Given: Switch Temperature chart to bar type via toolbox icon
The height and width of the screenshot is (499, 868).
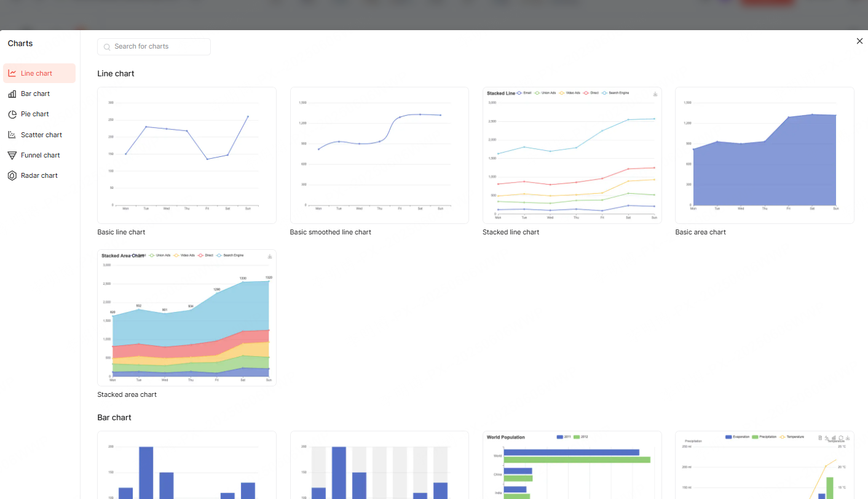Looking at the screenshot, I should tap(834, 437).
